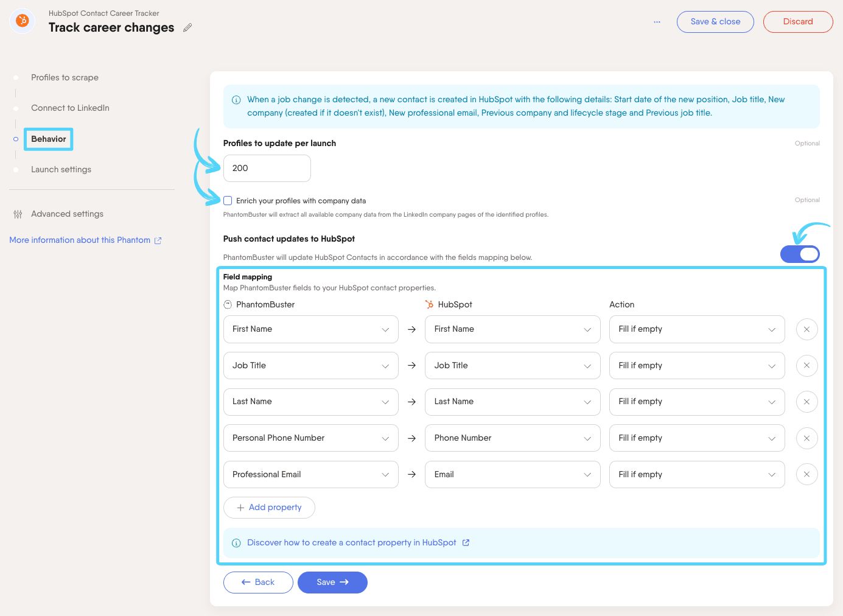Open PhantomBuster Job Title dropdown
843x616 pixels.
coord(311,366)
